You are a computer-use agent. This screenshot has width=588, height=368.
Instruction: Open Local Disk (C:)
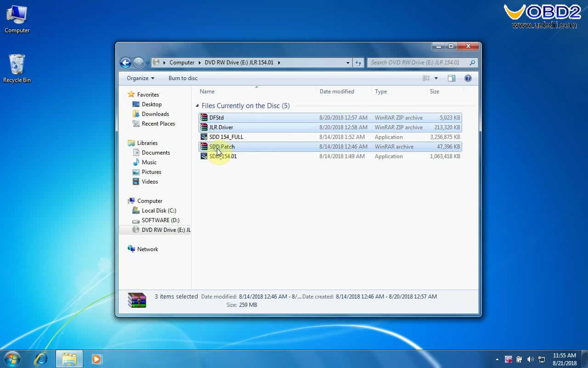click(x=159, y=211)
